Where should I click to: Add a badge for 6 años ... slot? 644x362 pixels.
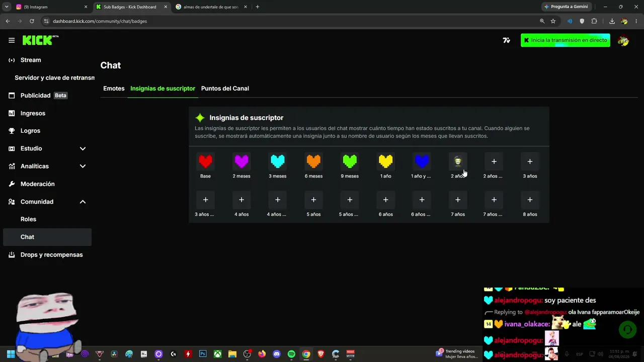click(x=422, y=200)
